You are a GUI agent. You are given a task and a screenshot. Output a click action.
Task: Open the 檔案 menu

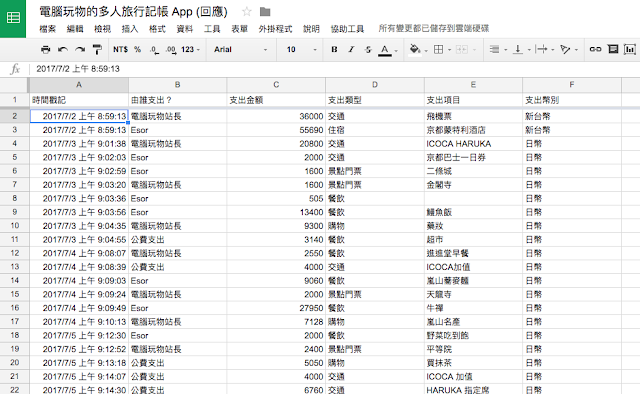coord(48,29)
